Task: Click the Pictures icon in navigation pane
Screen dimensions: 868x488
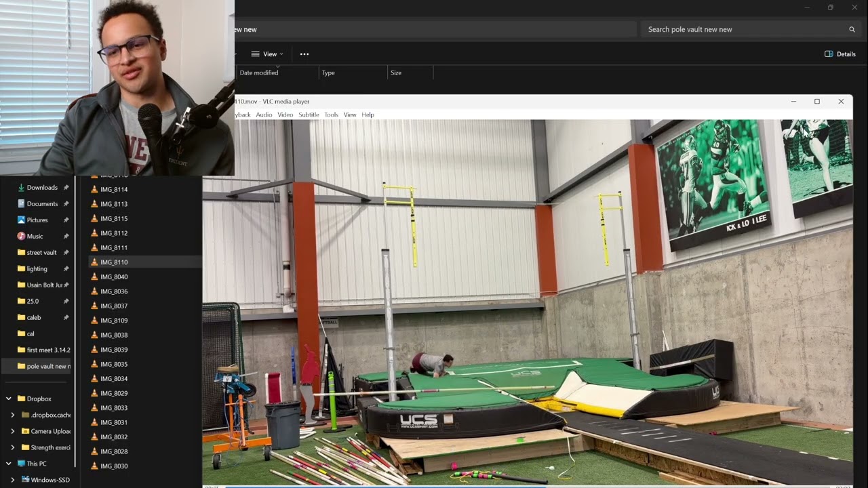Action: 21,220
